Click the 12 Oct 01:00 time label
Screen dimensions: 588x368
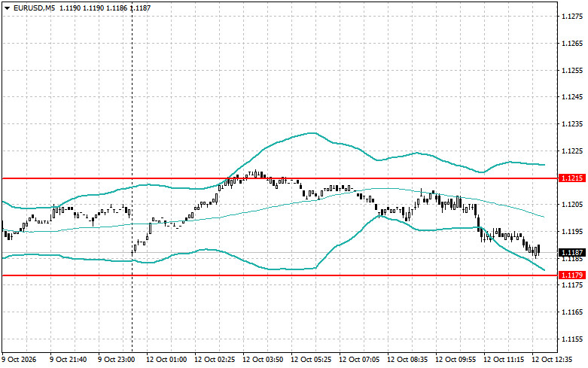pos(166,360)
